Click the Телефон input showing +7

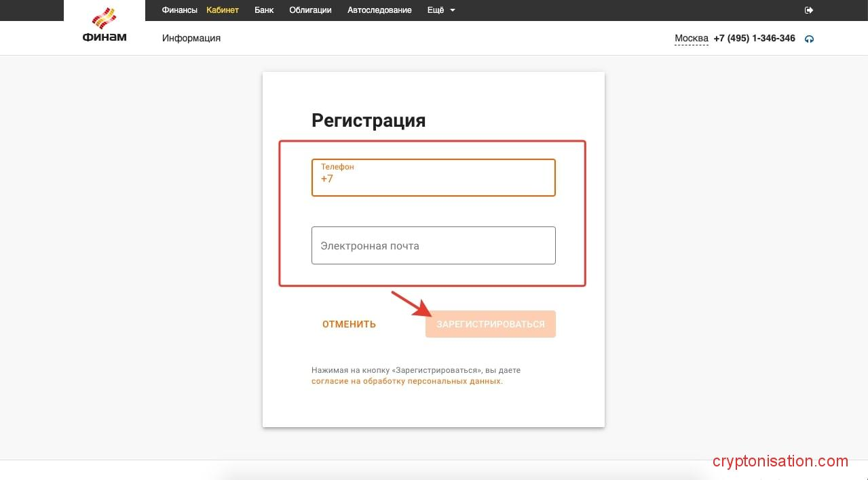pos(433,178)
